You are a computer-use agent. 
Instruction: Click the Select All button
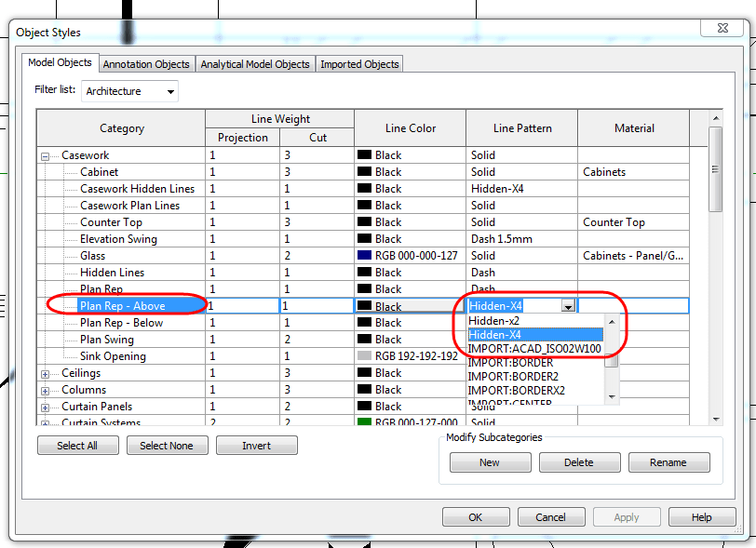coord(77,445)
